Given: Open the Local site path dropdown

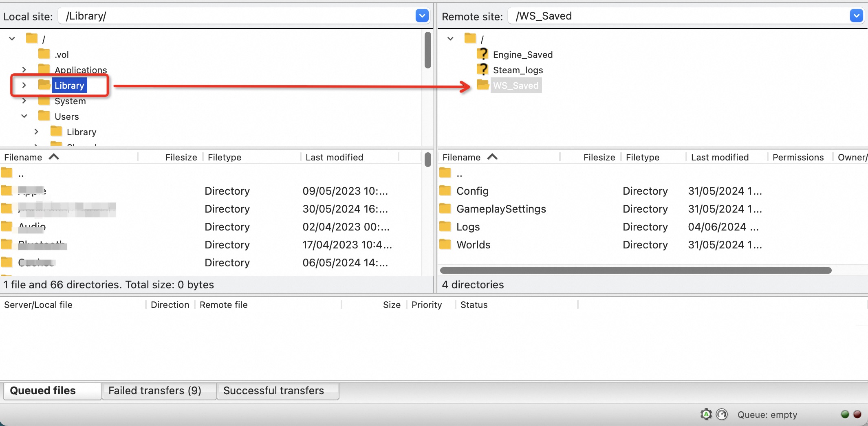Looking at the screenshot, I should coord(422,16).
